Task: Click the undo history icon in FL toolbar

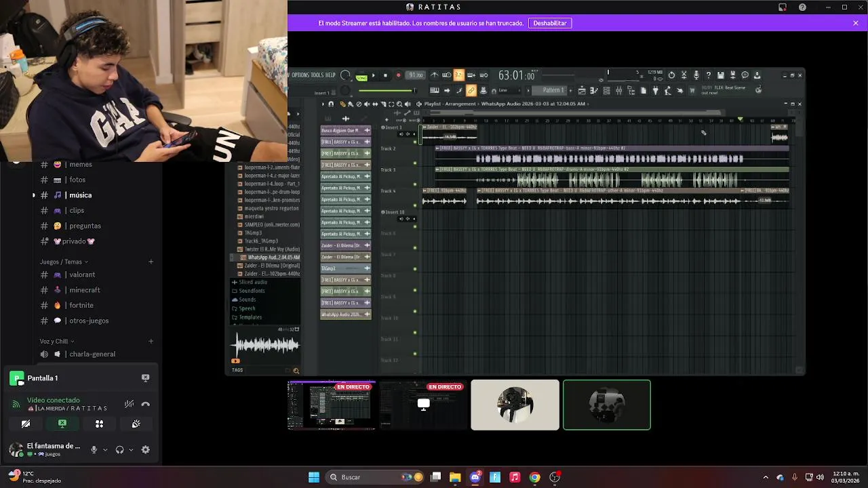Action: pos(671,75)
